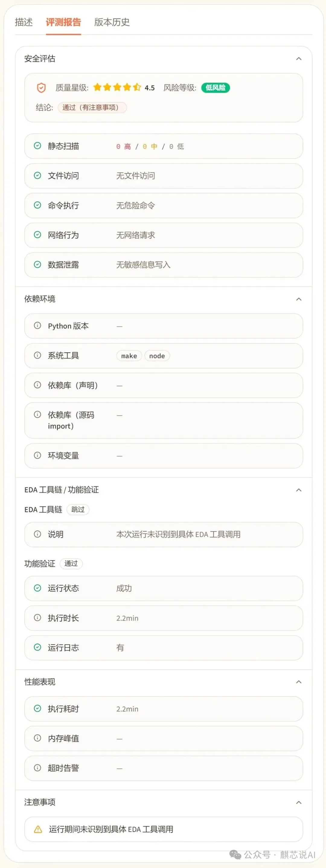
Task: Click the info icon beside Python 版本
Action: click(x=37, y=326)
